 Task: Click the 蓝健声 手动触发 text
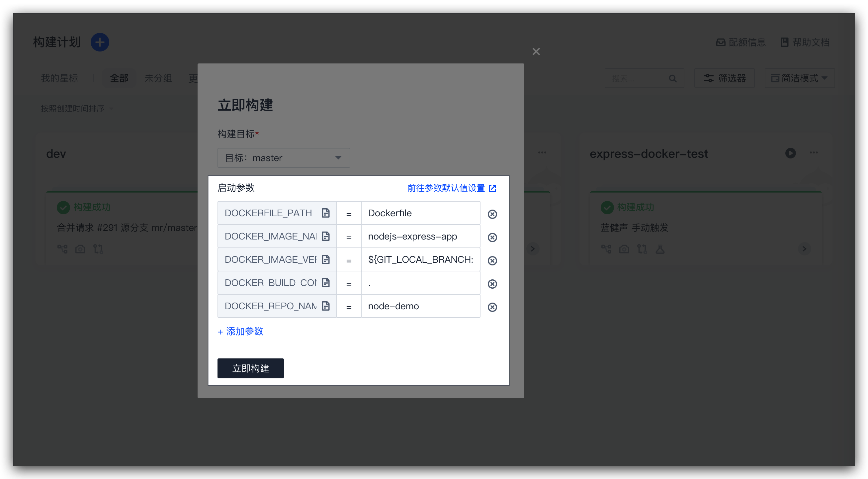(x=634, y=228)
